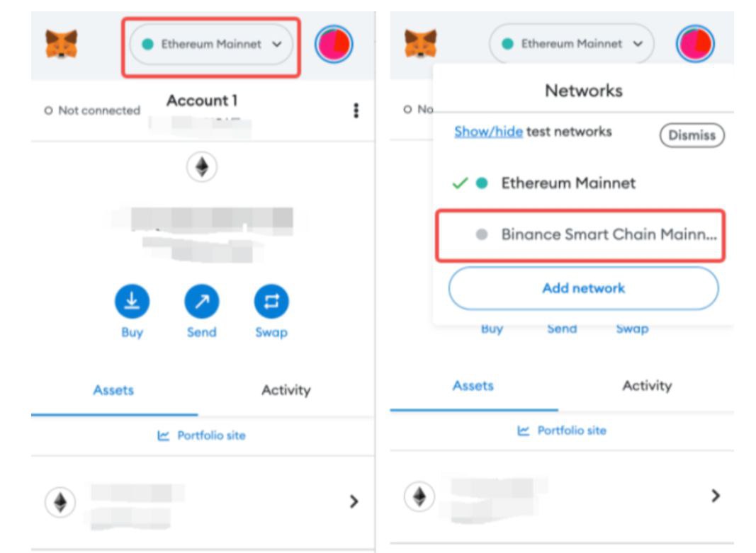Image resolution: width=756 pixels, height=553 pixels.
Task: Select Binance Smart Chain Mainnet network
Action: coord(608,234)
